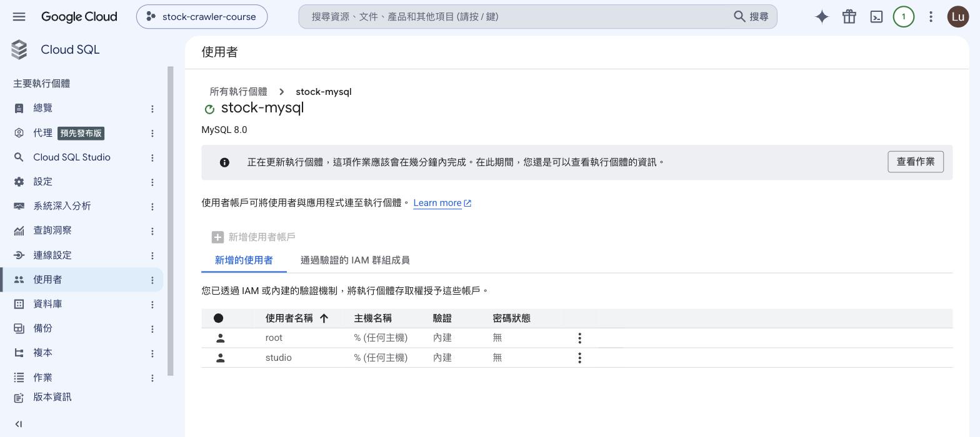
Task: Open notifications badge showing 1
Action: 903,17
